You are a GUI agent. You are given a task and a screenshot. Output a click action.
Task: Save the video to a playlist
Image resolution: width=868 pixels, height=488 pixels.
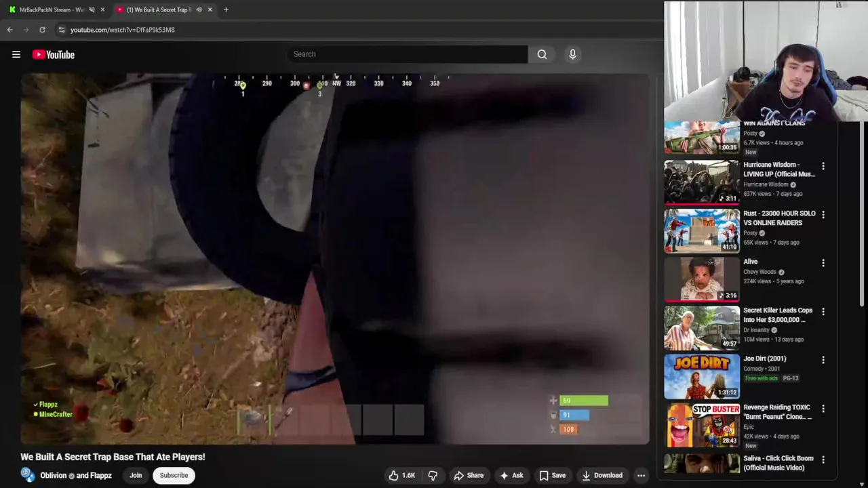coord(552,476)
